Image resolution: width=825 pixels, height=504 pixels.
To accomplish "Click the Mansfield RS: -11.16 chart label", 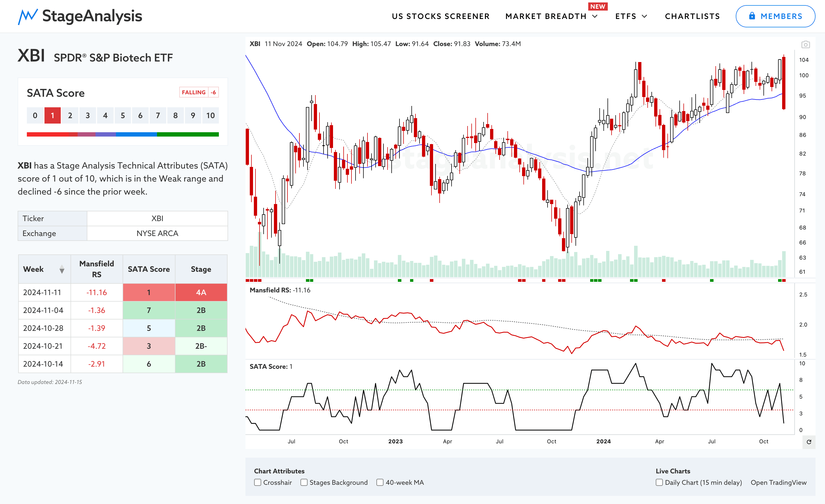I will click(x=280, y=290).
